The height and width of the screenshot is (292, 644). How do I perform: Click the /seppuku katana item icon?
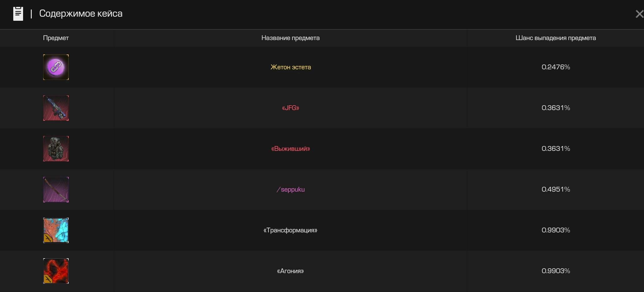(x=56, y=190)
